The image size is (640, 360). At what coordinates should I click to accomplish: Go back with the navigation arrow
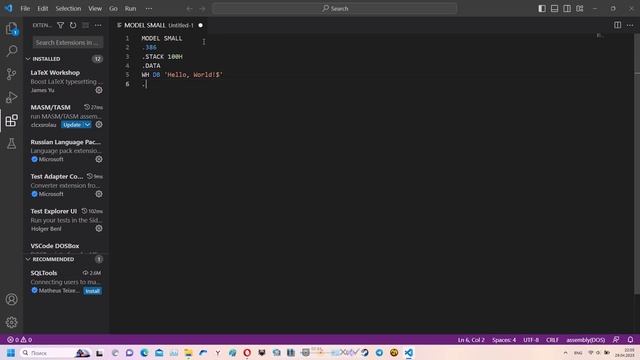(189, 9)
